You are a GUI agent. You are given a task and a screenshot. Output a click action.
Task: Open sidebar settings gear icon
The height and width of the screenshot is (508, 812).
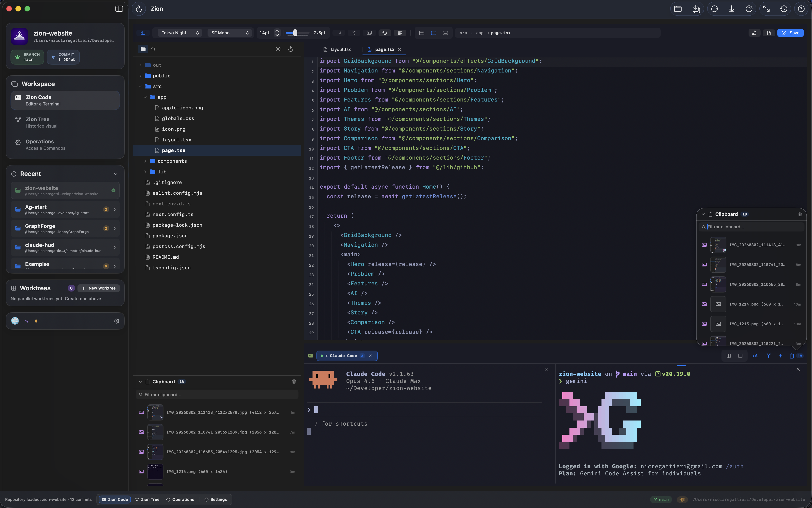117,321
